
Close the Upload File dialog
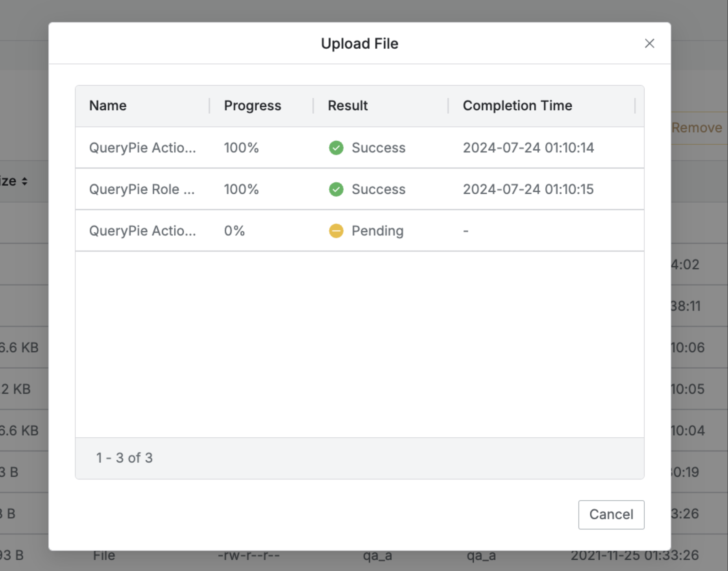pos(649,43)
